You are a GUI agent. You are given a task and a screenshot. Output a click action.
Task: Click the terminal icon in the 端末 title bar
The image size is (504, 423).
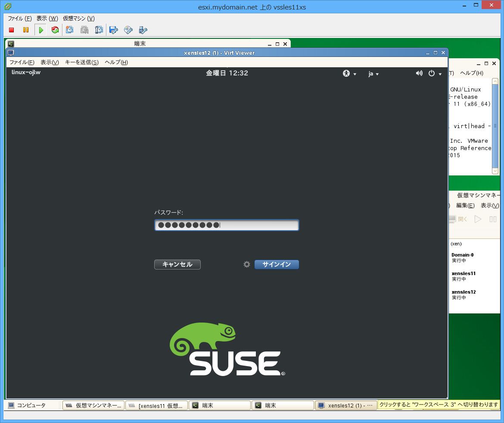point(11,44)
